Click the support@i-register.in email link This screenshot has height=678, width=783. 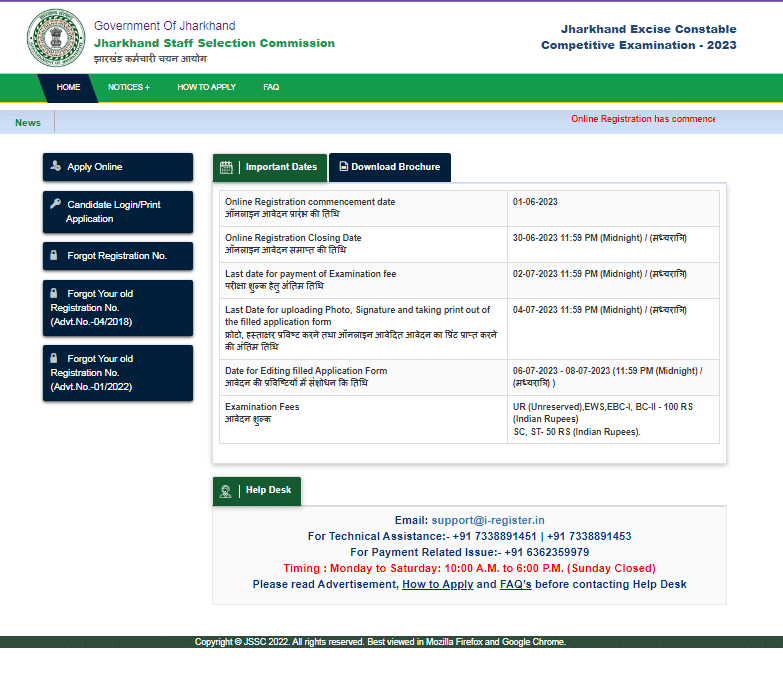487,520
